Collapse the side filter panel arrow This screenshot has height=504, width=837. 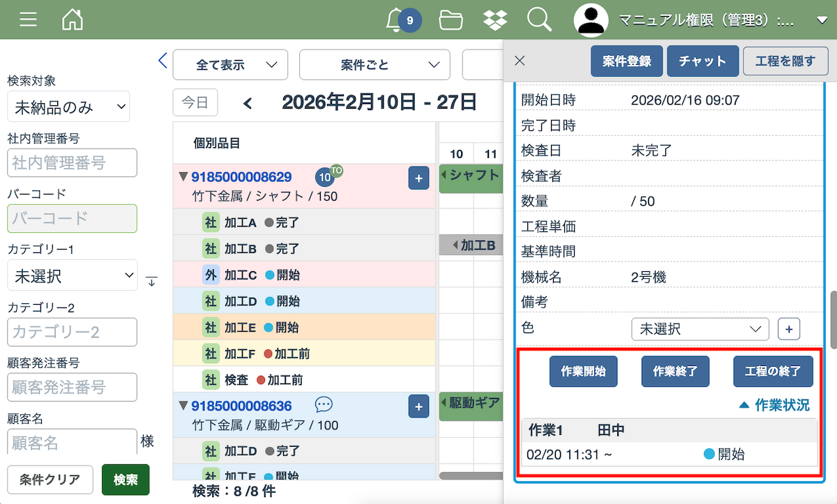pyautogui.click(x=163, y=61)
